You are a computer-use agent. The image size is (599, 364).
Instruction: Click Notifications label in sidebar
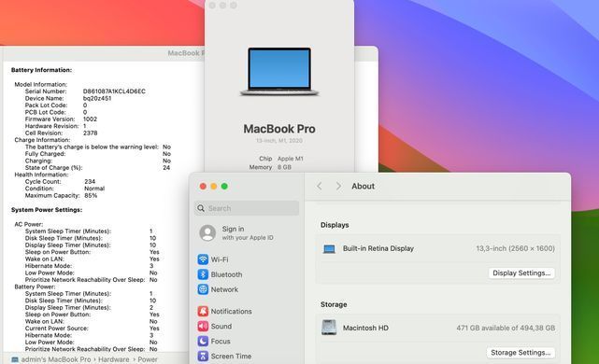[x=231, y=311]
